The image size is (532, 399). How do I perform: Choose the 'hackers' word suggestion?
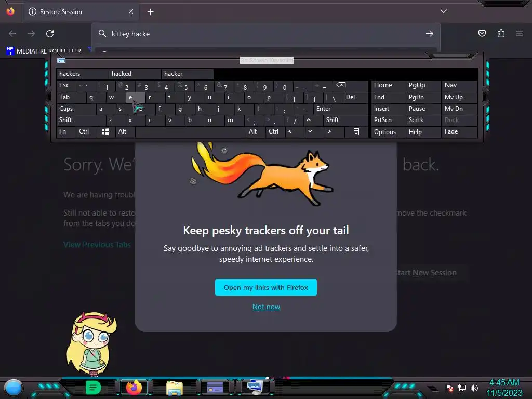pyautogui.click(x=82, y=74)
